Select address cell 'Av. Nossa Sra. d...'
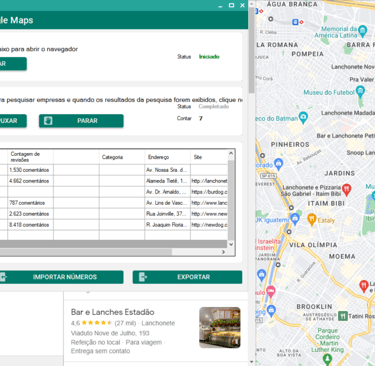This screenshot has width=375, height=366. (167, 170)
